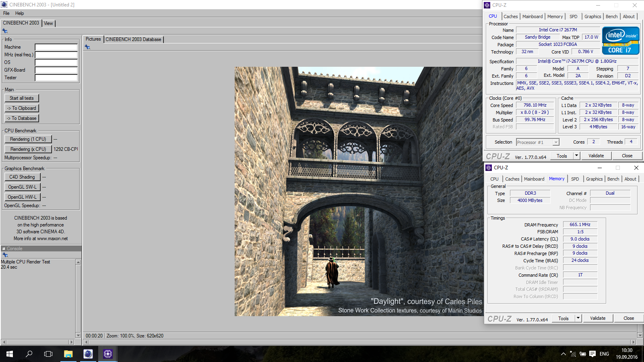
Task: Click the Tester input field
Action: tap(56, 78)
